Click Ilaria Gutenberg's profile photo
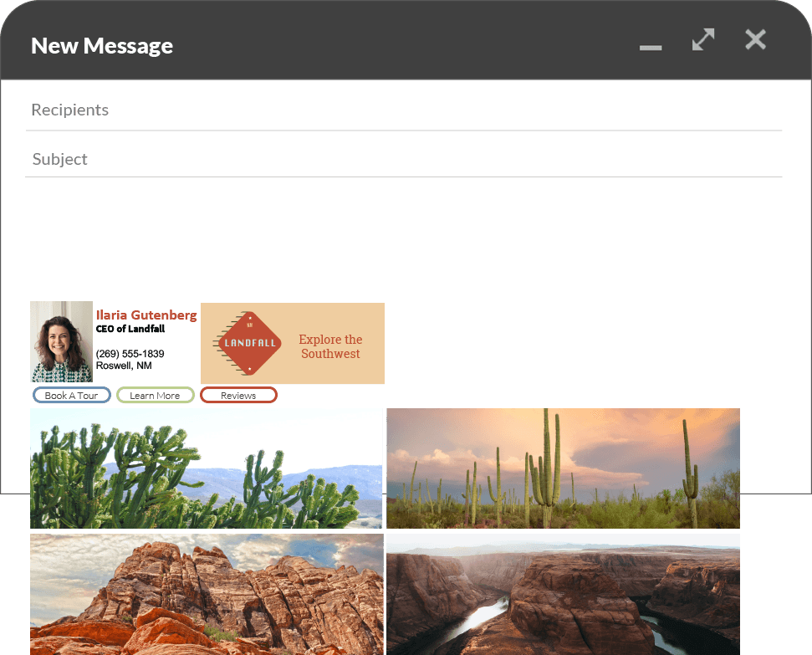This screenshot has width=812, height=655. (62, 342)
